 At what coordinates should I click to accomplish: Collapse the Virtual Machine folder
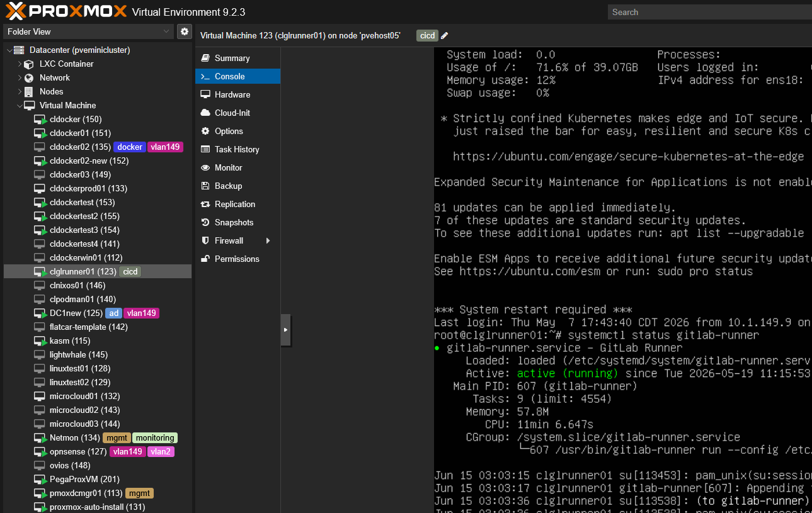pos(19,105)
